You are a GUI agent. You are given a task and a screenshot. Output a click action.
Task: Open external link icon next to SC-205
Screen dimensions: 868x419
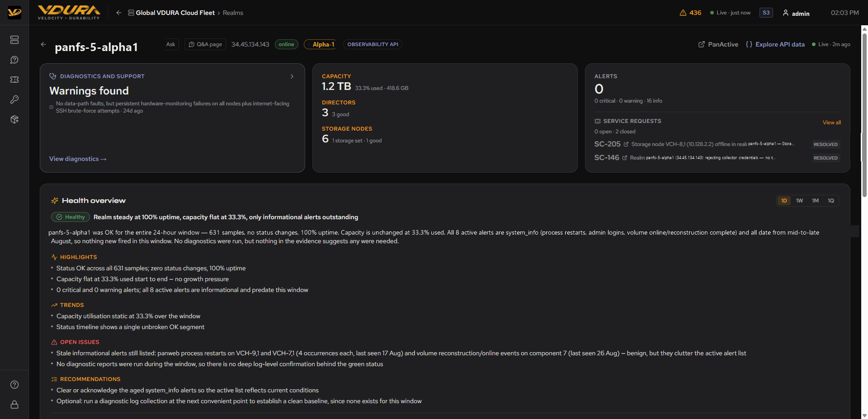626,144
